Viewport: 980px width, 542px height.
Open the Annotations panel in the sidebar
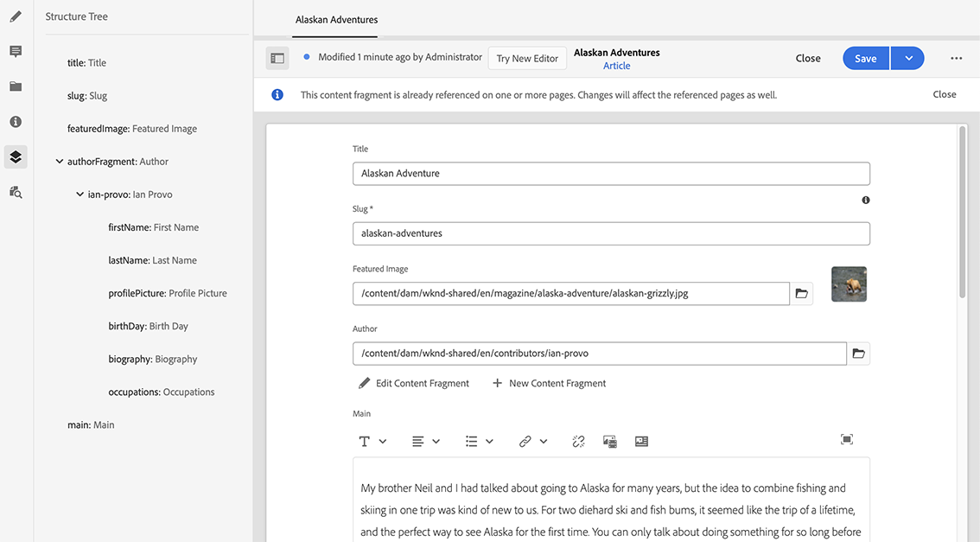click(x=16, y=52)
